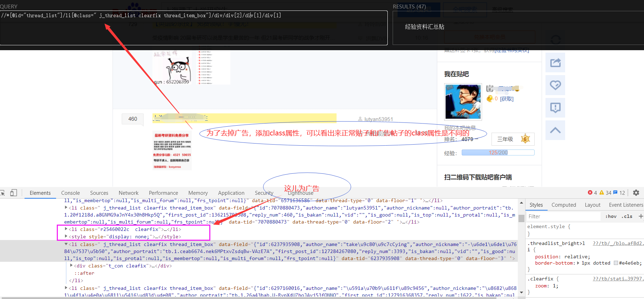Select the ::after pseudo-element row
The width and height of the screenshot is (644, 299).
[84, 273]
